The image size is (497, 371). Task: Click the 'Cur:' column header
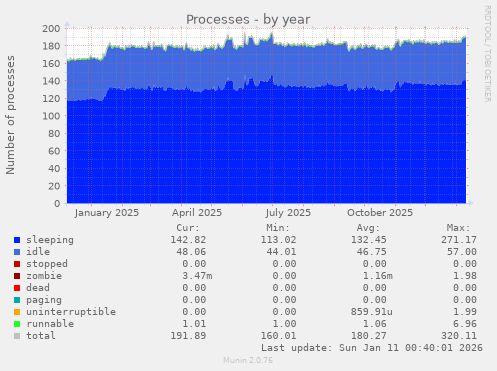(188, 228)
